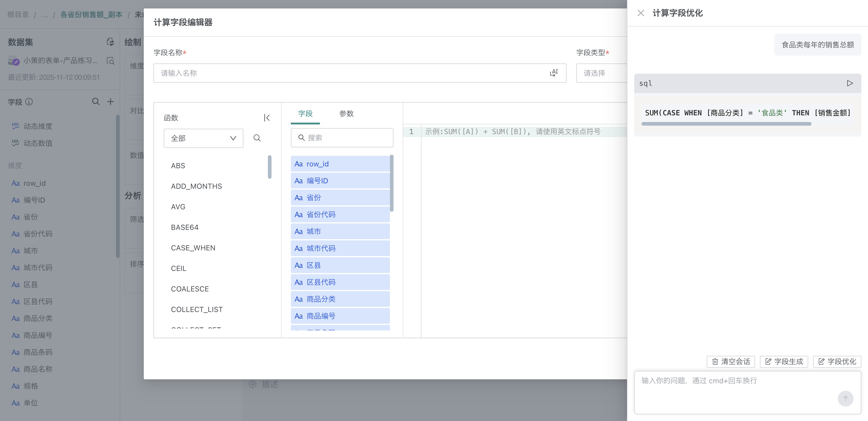This screenshot has width=868, height=421.
Task: Click the send arrow in chat input
Action: [x=845, y=398]
